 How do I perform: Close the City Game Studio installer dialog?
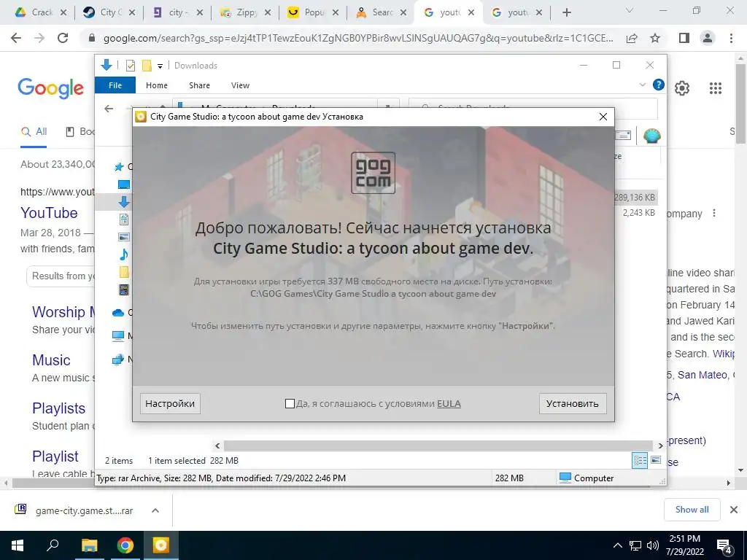[x=603, y=117]
